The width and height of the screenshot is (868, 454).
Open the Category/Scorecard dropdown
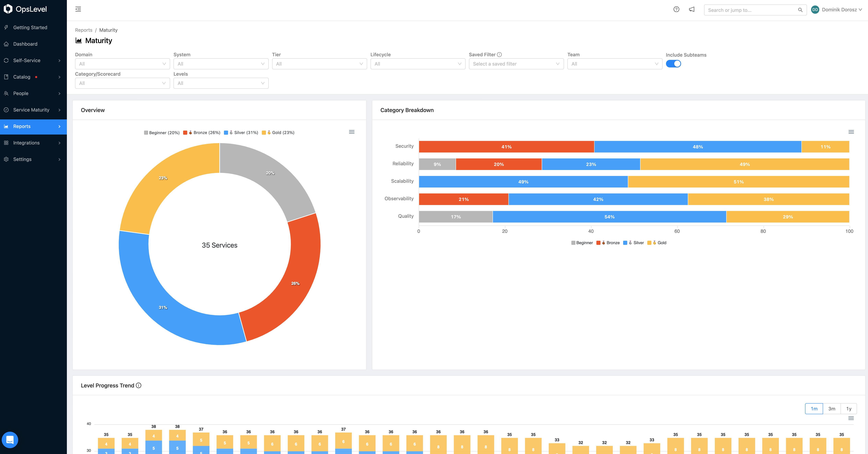point(122,83)
